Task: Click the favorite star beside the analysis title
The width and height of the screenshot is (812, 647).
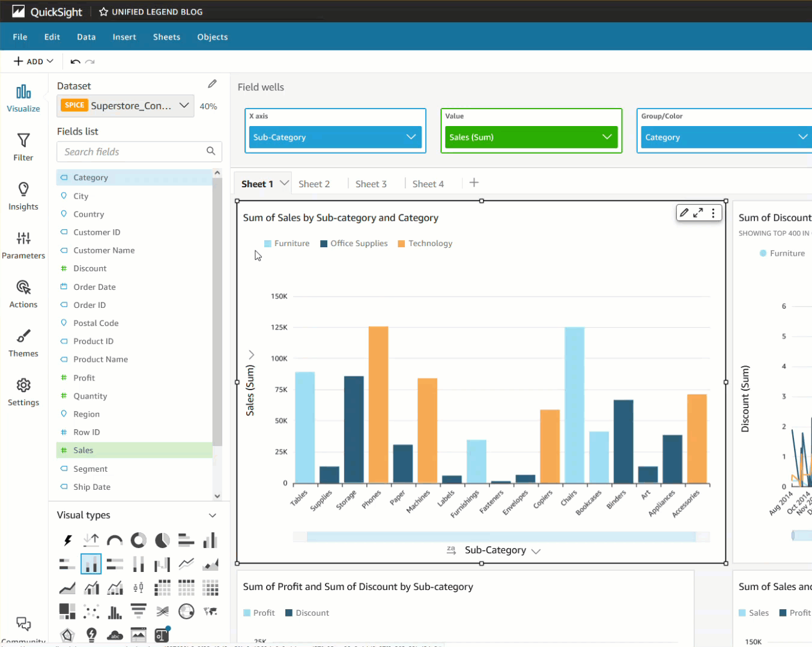Action: 103,12
